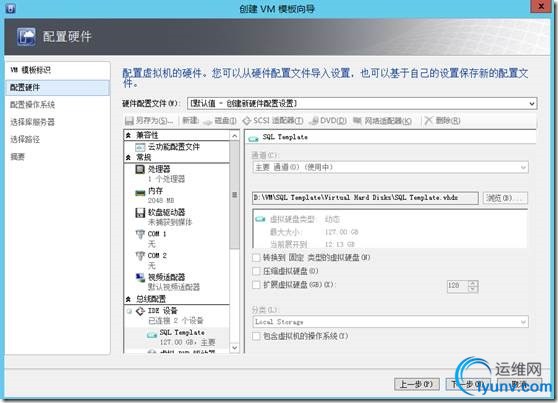Select the IDE Devices (IDE 设备) item
The image size is (558, 403).
tap(163, 311)
